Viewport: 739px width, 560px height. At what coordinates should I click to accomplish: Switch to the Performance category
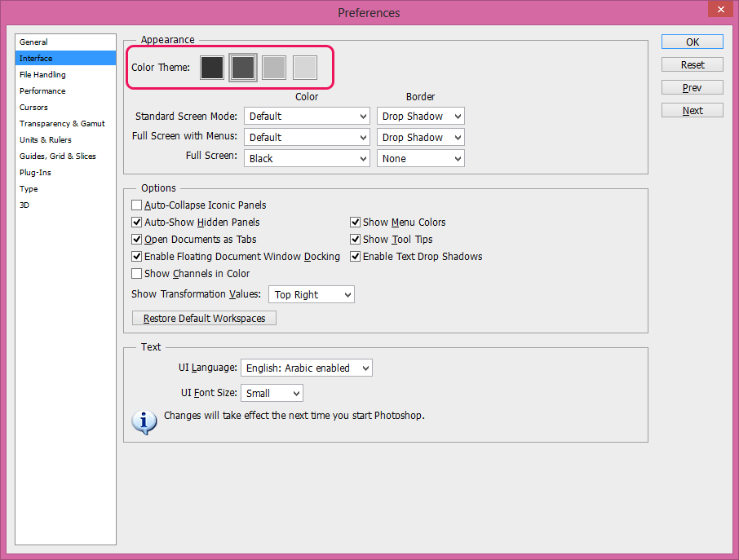pos(42,91)
